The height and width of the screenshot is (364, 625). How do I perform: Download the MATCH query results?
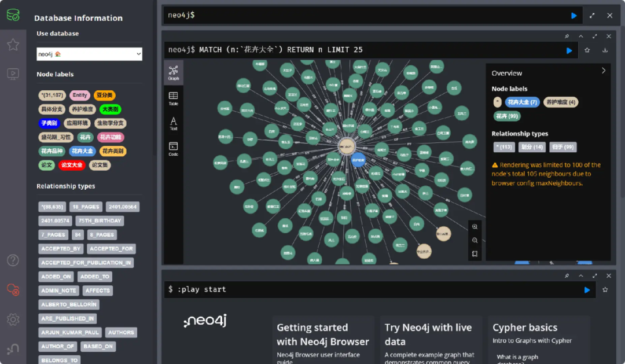tap(605, 50)
